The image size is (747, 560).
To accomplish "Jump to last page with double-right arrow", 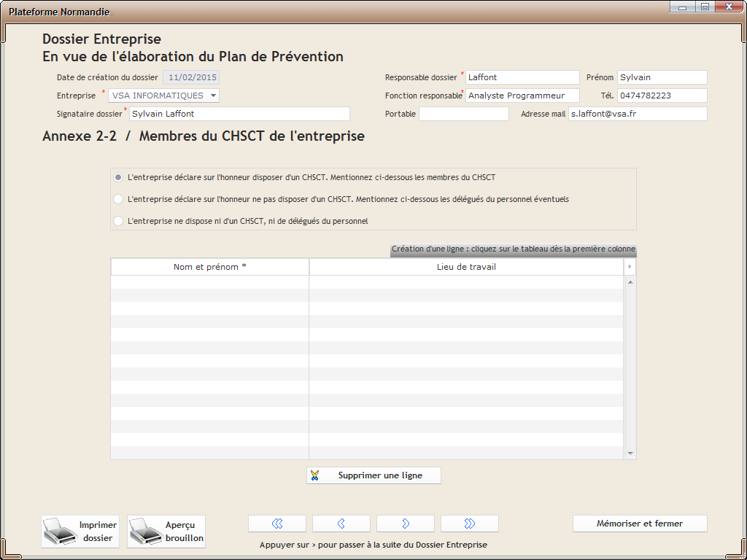I will pos(470,524).
